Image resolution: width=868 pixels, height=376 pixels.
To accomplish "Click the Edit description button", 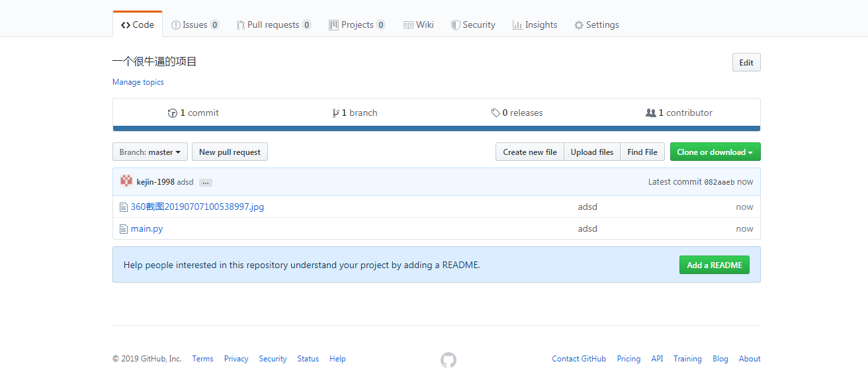I will (746, 62).
